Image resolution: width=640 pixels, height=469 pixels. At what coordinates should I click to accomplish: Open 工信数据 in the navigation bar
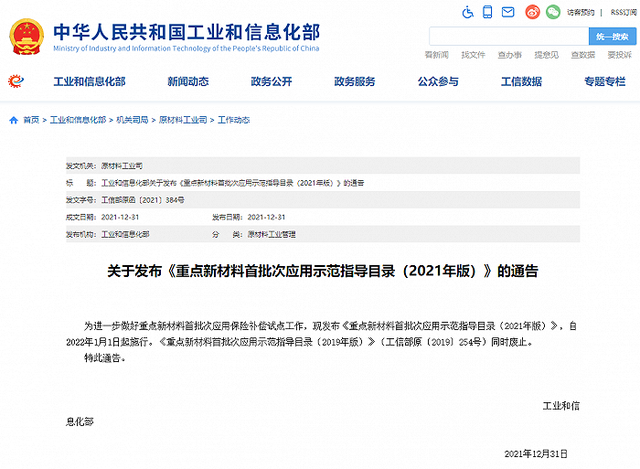pyautogui.click(x=521, y=81)
